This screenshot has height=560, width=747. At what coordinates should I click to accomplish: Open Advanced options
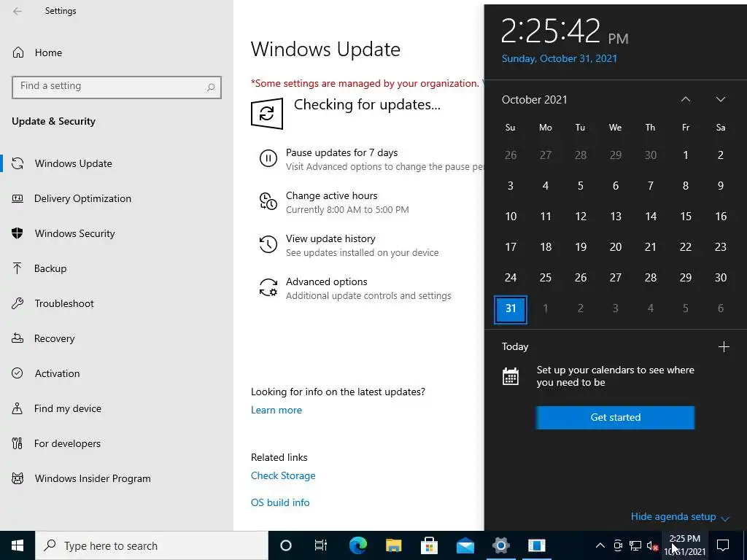point(327,281)
